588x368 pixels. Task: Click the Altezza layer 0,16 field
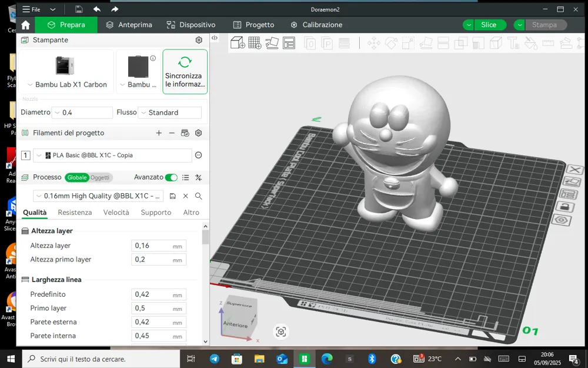pyautogui.click(x=159, y=246)
